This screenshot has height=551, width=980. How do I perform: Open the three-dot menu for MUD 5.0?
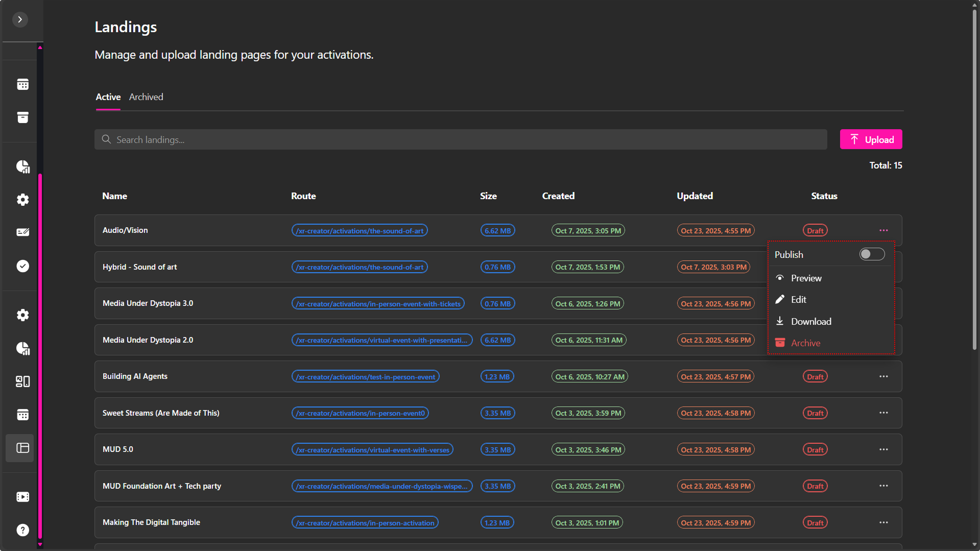pos(883,450)
